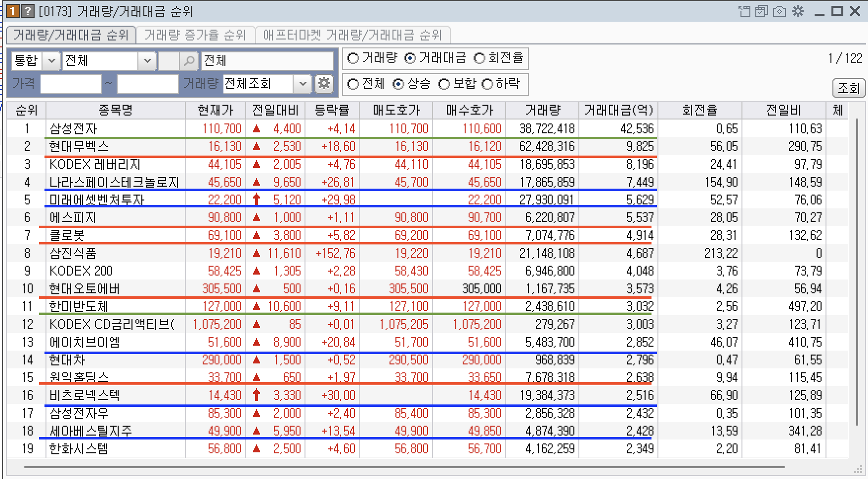Open the 통합 exchange dropdown
This screenshot has height=479, width=868.
coord(51,61)
